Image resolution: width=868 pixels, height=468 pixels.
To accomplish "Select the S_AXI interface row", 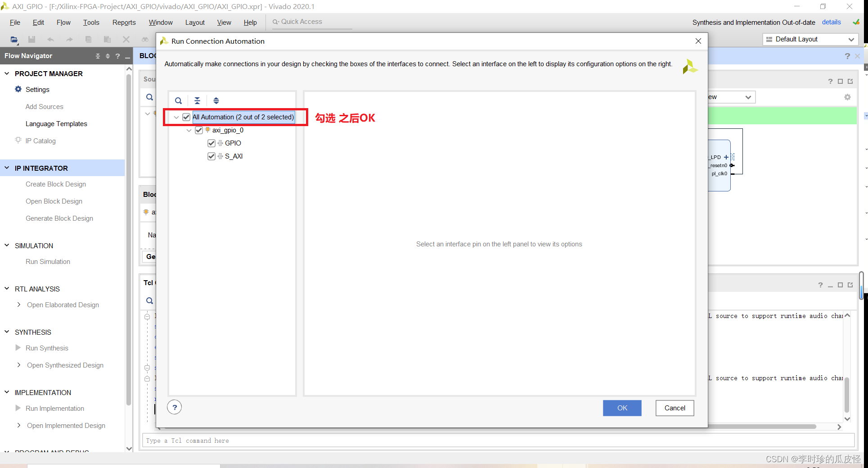I will click(x=234, y=156).
